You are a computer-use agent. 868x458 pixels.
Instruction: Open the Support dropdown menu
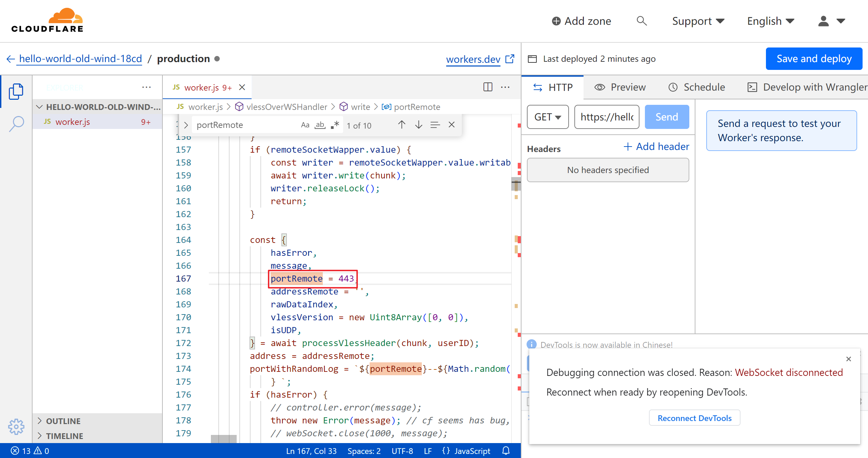[x=698, y=21]
